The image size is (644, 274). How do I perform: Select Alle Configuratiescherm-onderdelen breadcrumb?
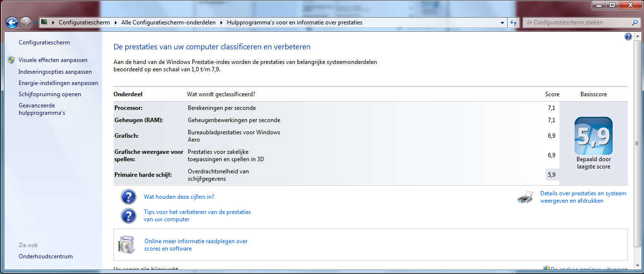click(x=169, y=22)
